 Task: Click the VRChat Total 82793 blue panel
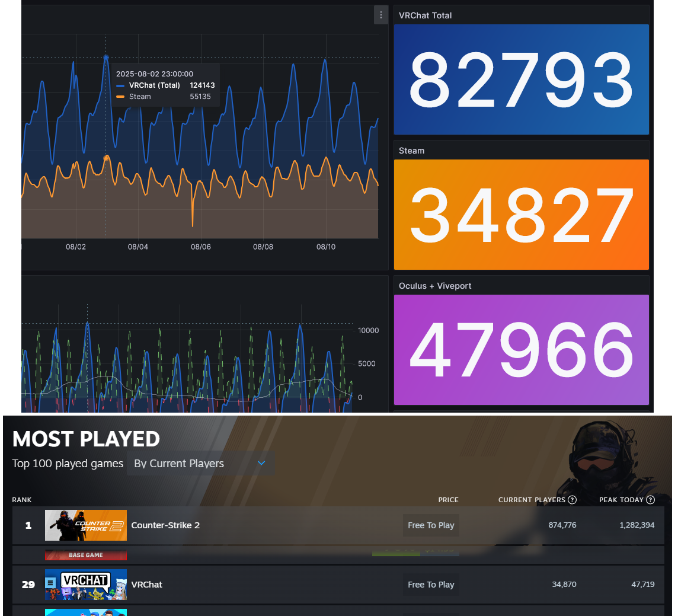click(522, 79)
